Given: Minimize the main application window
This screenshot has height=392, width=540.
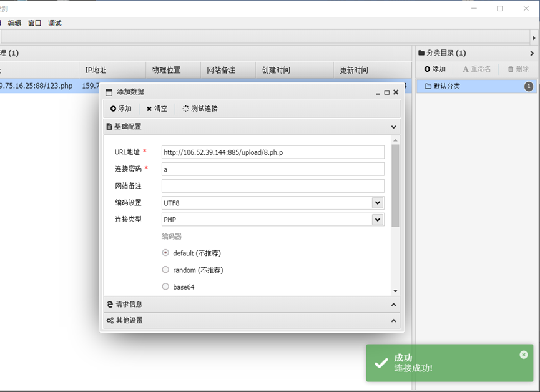Looking at the screenshot, I should pyautogui.click(x=474, y=8).
